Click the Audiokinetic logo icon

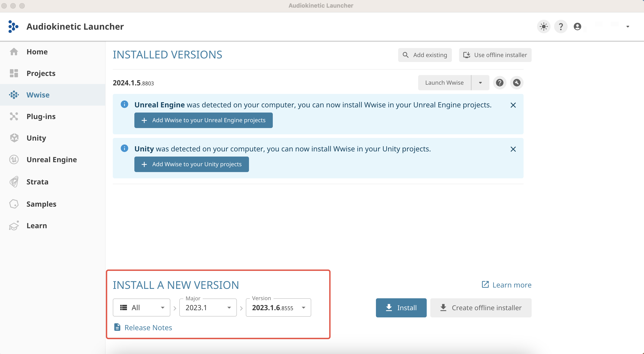click(13, 27)
